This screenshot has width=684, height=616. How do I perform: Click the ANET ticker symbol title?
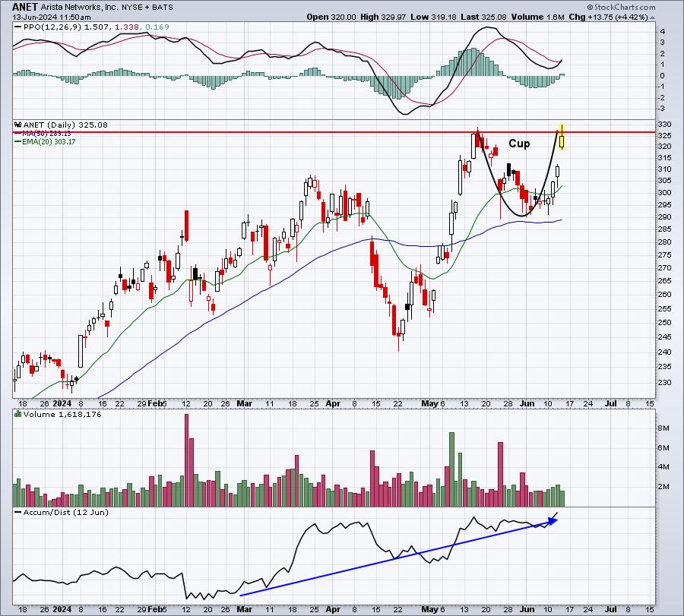point(25,7)
